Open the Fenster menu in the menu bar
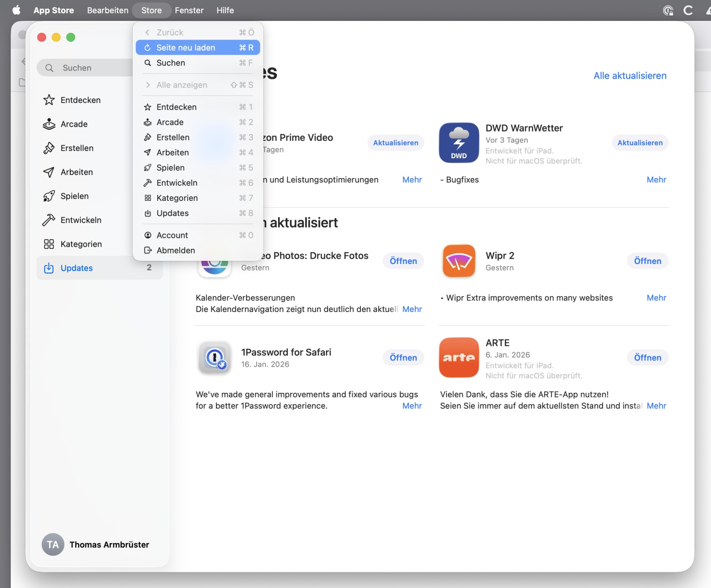The height and width of the screenshot is (588, 711). [x=189, y=10]
